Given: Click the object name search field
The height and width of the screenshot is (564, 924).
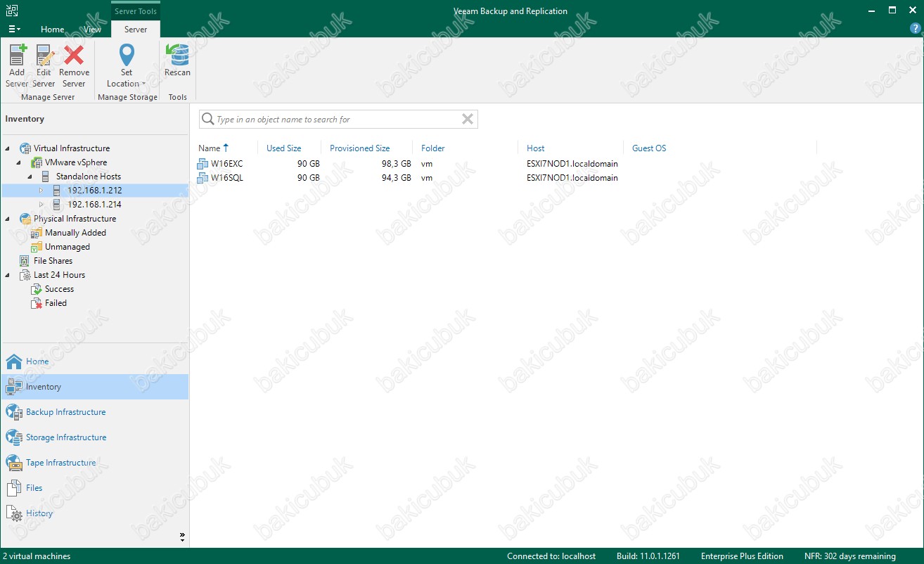Looking at the screenshot, I should pyautogui.click(x=338, y=119).
